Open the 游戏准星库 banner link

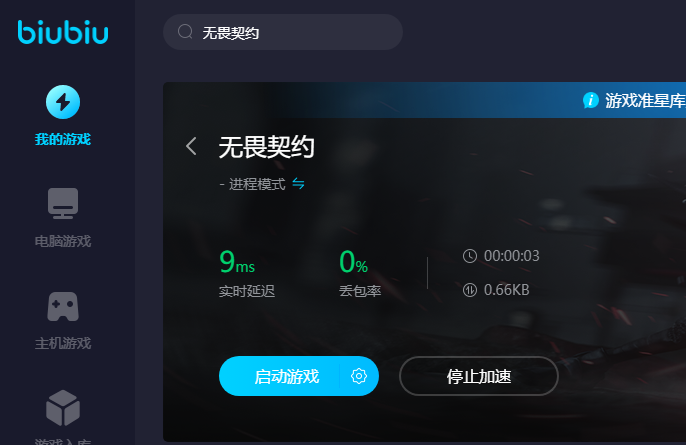(x=645, y=101)
